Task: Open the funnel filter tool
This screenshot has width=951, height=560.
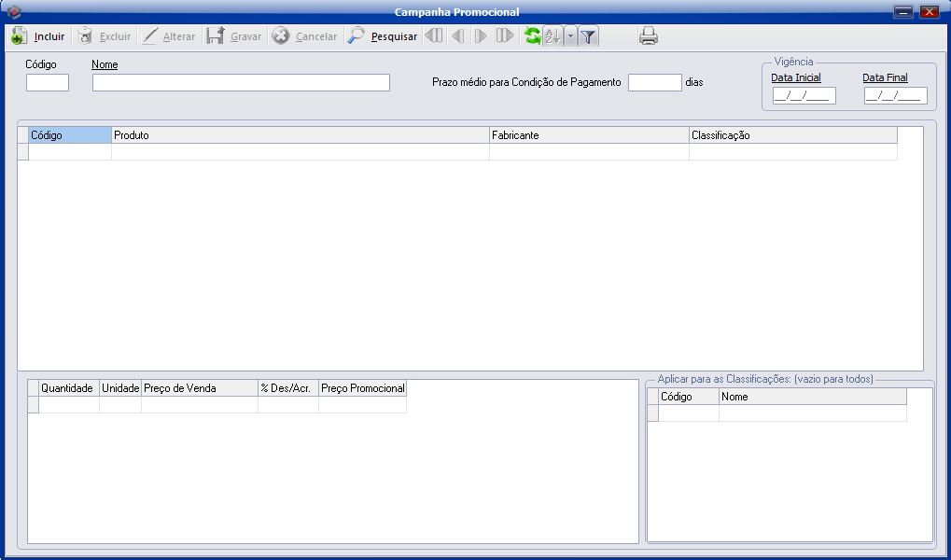Action: (x=588, y=36)
